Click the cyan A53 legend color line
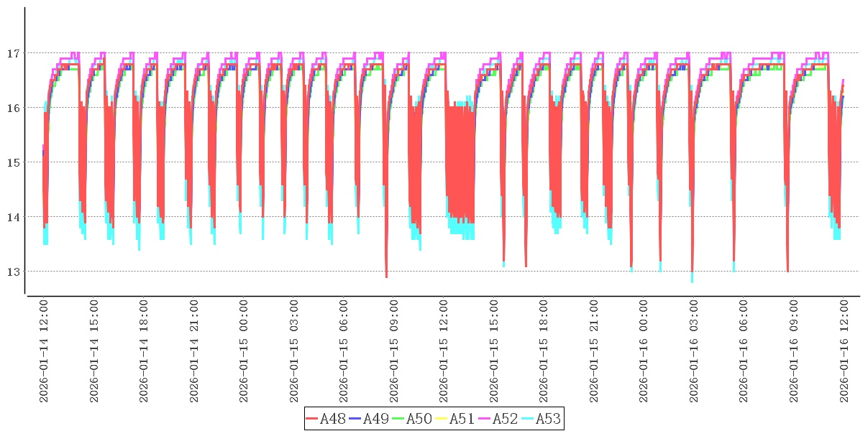This screenshot has width=868, height=431. (x=527, y=419)
